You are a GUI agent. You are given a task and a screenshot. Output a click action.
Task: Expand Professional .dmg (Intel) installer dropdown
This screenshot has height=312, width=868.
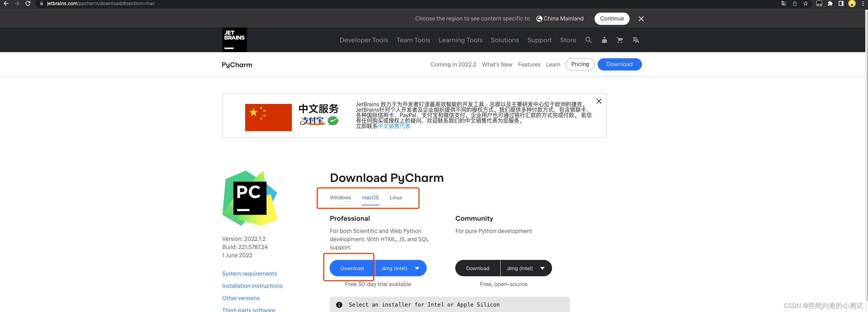pyautogui.click(x=401, y=268)
